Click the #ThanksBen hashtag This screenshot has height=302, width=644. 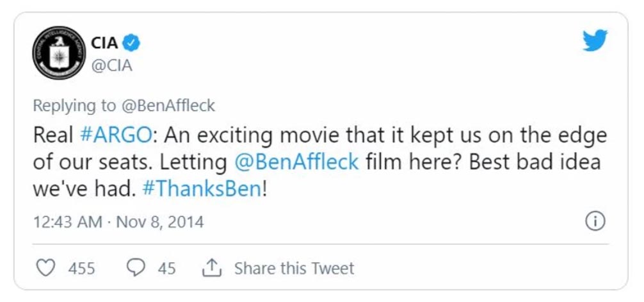point(201,189)
